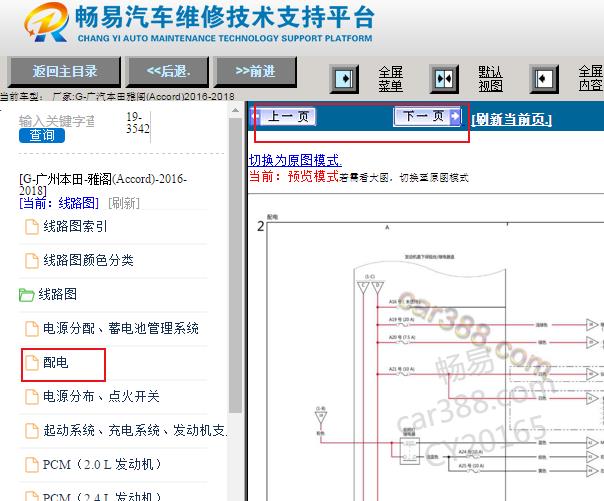Viewport: 604px width, 501px height.
Task: Click the default view layout icon
Action: click(x=444, y=79)
